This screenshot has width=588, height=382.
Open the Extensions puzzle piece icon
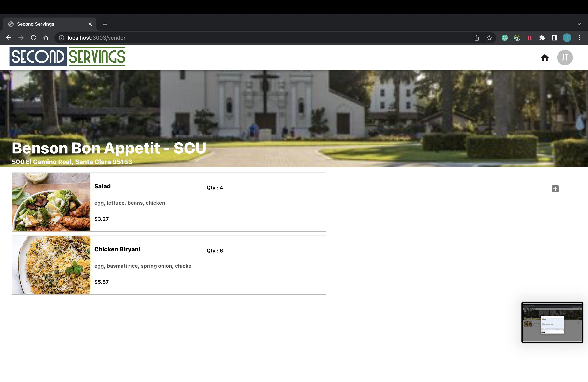pyautogui.click(x=542, y=38)
